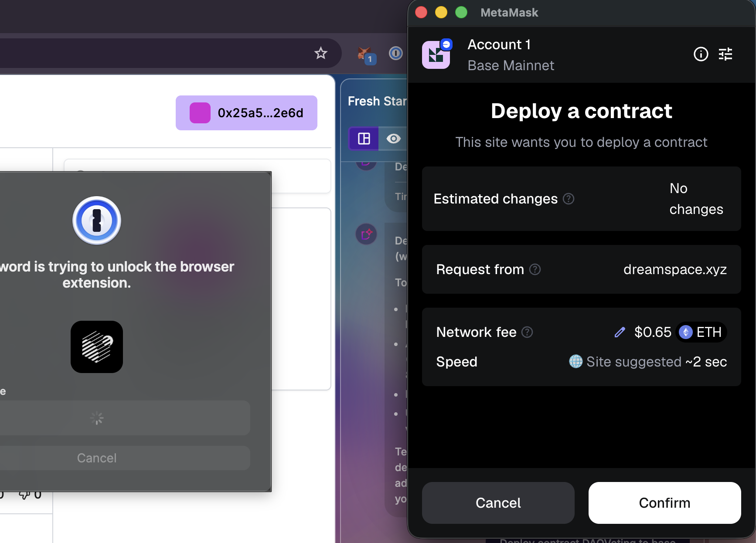Click the thumbs-down vote icon
Viewport: 756px width, 543px height.
click(x=24, y=495)
